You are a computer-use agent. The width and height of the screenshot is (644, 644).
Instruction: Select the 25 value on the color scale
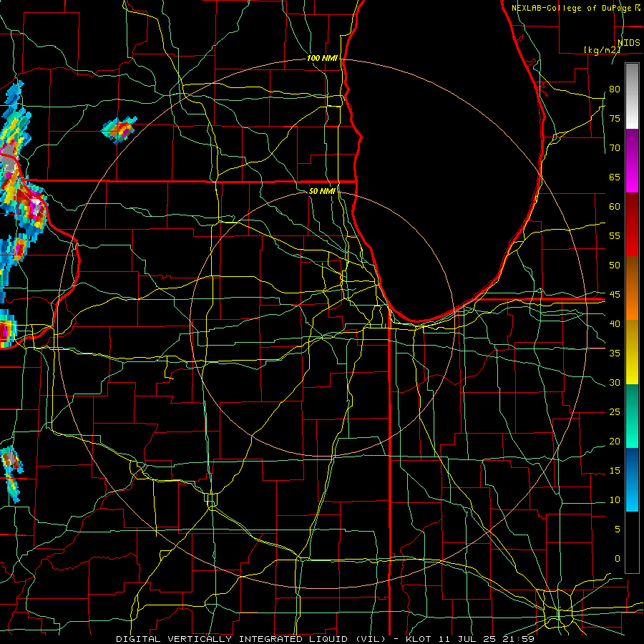tap(615, 412)
